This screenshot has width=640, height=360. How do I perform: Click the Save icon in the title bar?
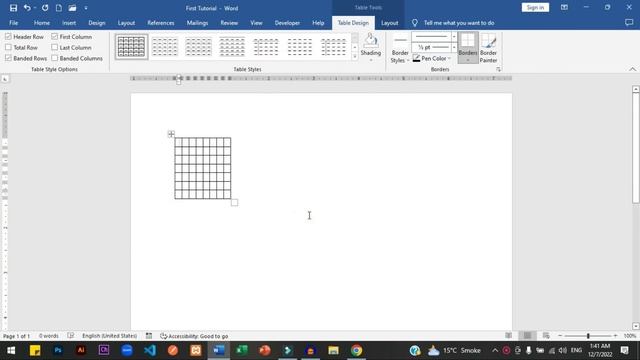13,8
